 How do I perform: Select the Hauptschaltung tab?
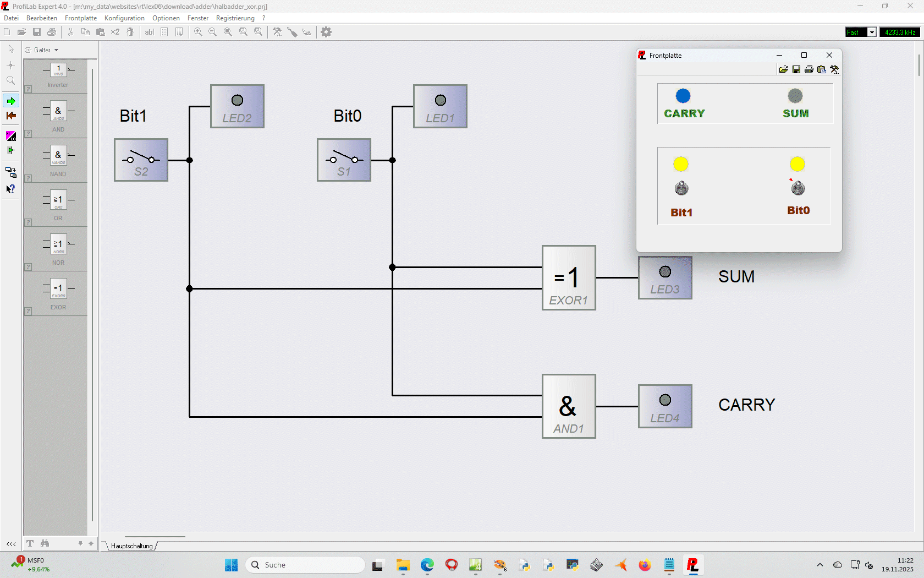(x=131, y=546)
